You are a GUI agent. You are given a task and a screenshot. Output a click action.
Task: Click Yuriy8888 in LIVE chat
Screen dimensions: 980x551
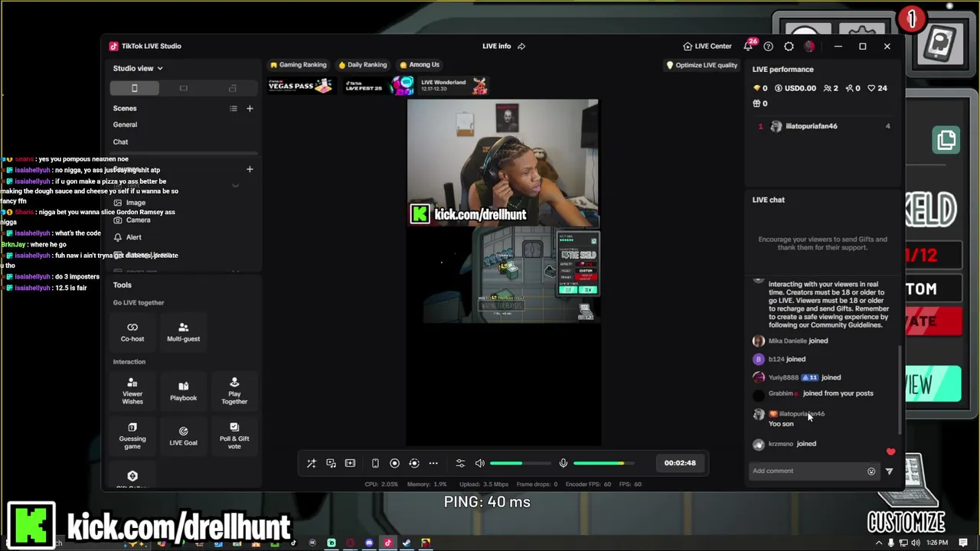click(783, 377)
